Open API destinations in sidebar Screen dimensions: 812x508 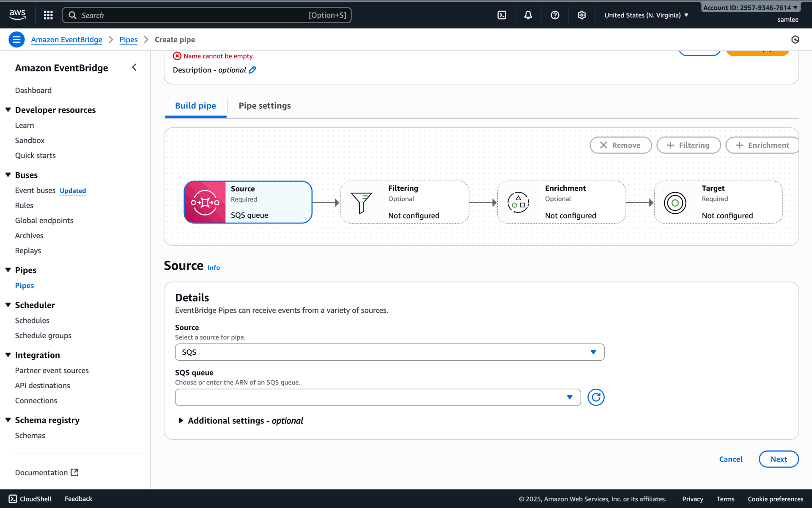(43, 386)
